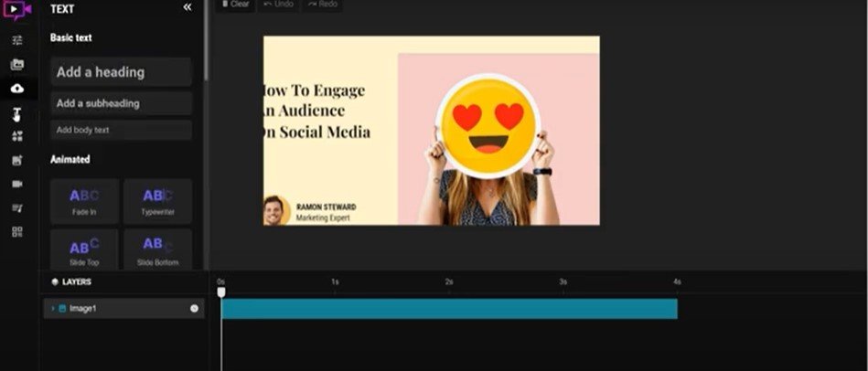
Task: Click the Undo button
Action: pyautogui.click(x=278, y=5)
